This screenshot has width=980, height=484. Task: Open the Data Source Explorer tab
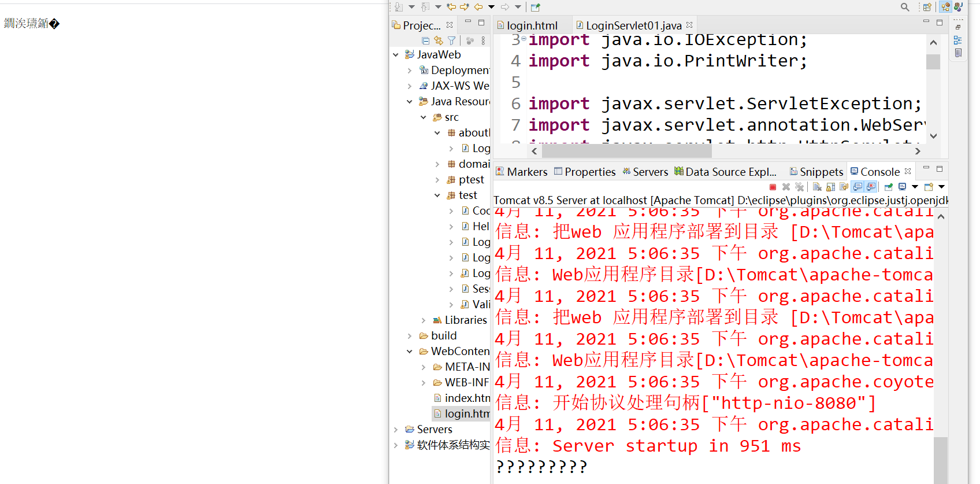pos(725,172)
